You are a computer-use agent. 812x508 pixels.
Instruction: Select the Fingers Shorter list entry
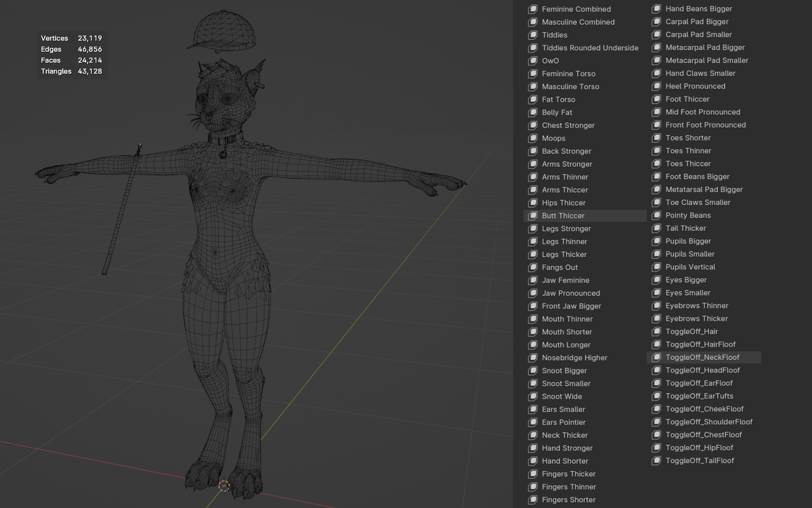568,500
